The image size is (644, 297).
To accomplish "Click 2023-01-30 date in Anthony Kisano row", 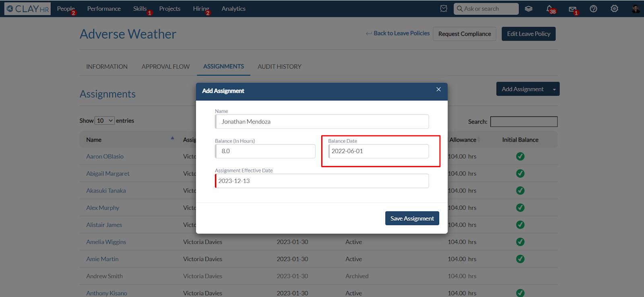I will 292,293.
